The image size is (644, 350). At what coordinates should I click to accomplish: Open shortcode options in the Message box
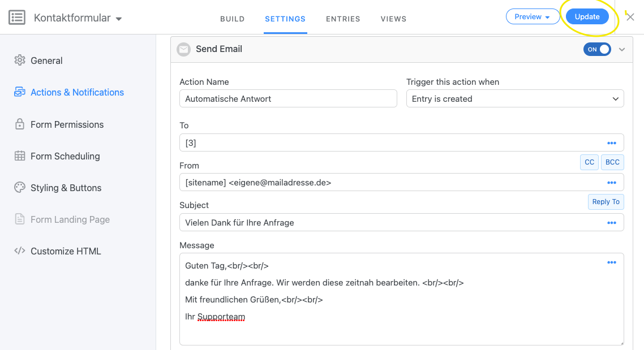click(x=611, y=262)
